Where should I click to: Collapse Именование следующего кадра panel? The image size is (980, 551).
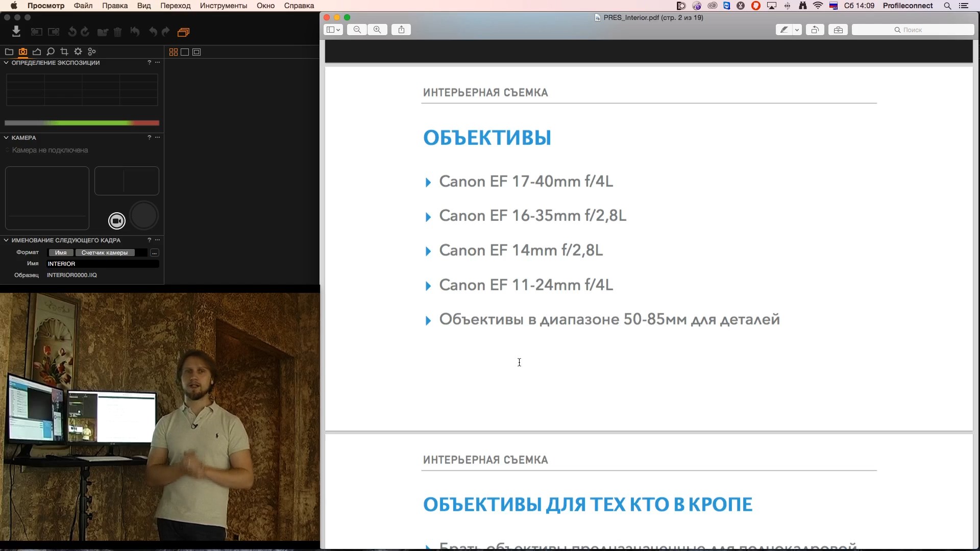6,240
